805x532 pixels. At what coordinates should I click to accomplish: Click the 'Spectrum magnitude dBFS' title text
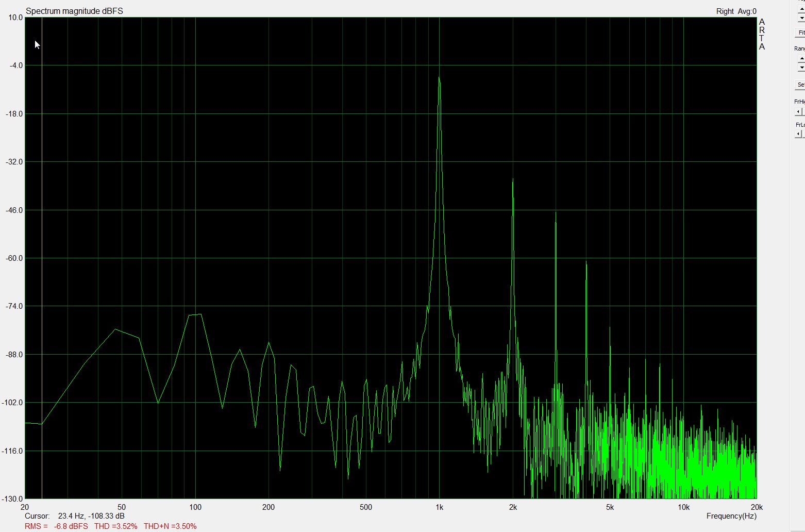(x=74, y=11)
